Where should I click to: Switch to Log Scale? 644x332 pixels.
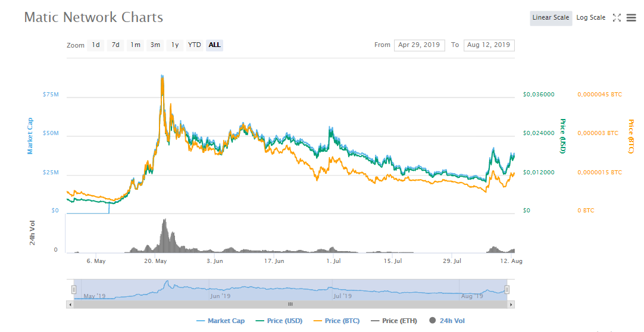tap(590, 18)
